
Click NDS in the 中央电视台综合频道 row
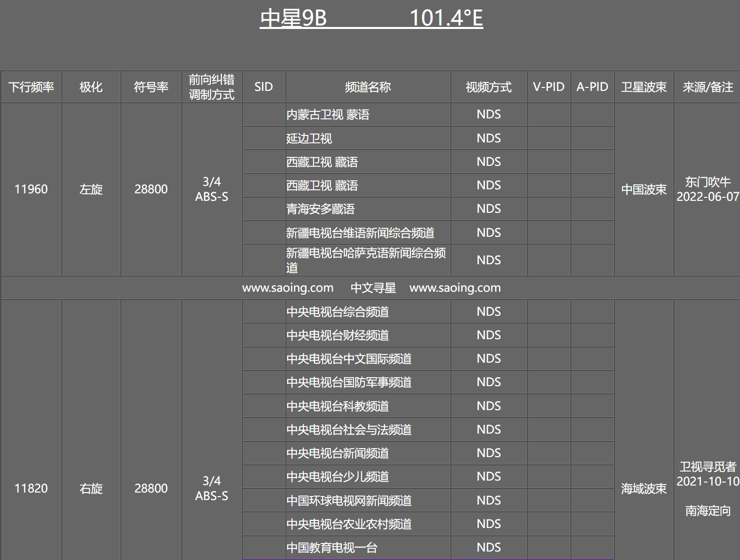[x=488, y=311]
